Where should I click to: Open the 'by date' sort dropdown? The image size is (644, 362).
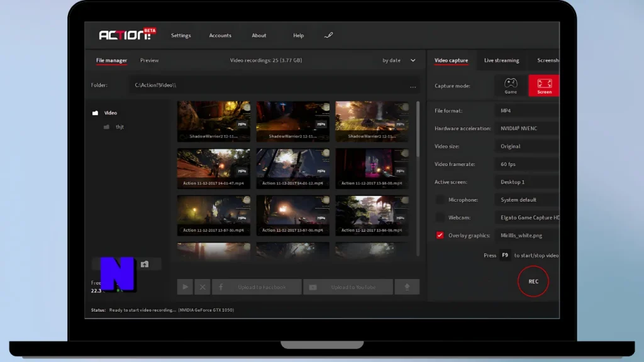pyautogui.click(x=399, y=60)
